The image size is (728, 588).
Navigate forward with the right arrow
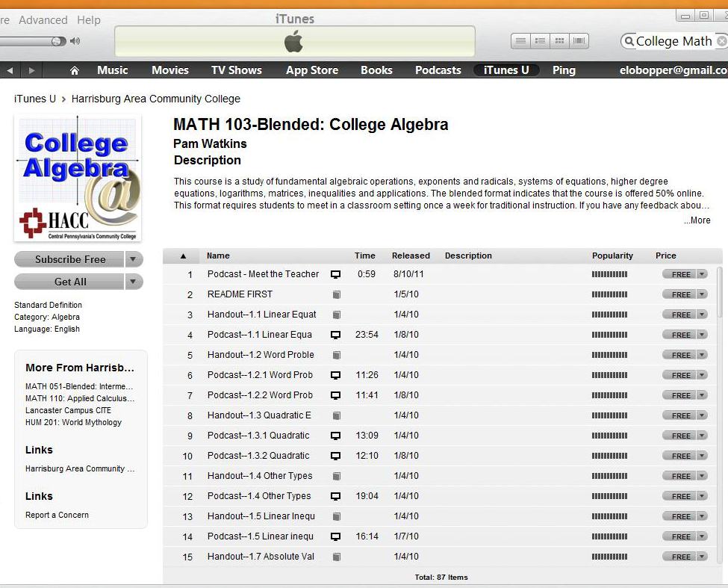pos(31,70)
